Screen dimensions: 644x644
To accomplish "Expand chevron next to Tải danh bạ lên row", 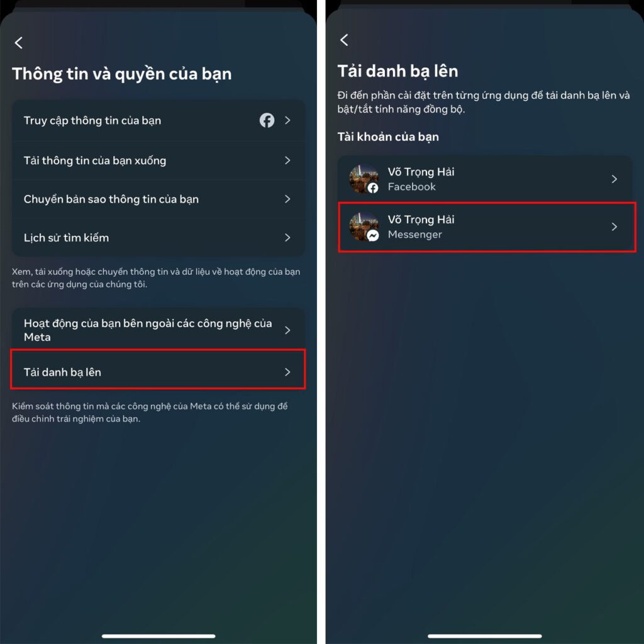I will [287, 372].
